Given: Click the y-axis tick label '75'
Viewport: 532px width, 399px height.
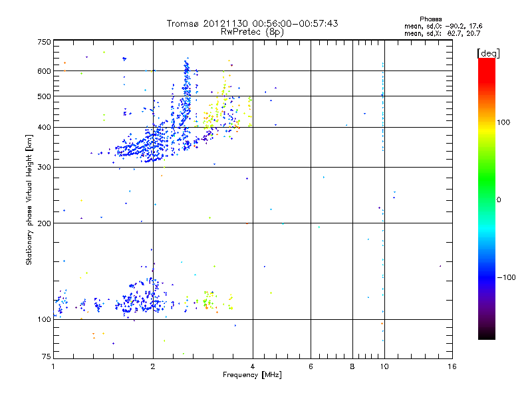Looking at the screenshot, I should 47,356.
